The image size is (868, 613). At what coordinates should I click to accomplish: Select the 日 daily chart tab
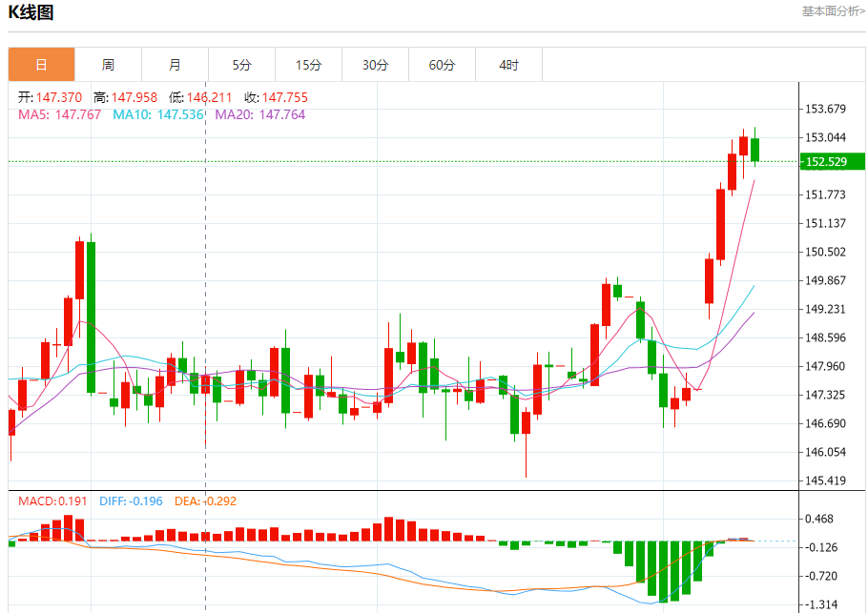pos(42,65)
